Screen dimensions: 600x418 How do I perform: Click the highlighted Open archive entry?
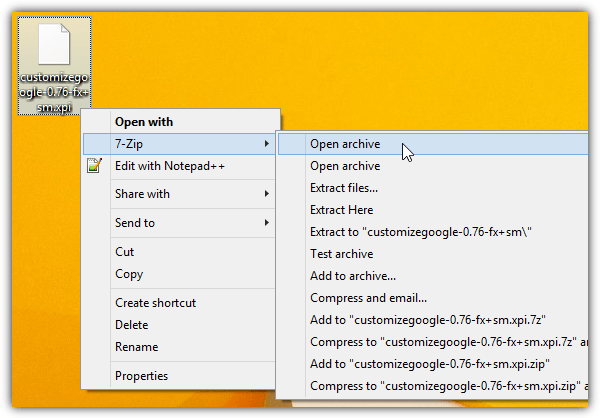point(433,144)
